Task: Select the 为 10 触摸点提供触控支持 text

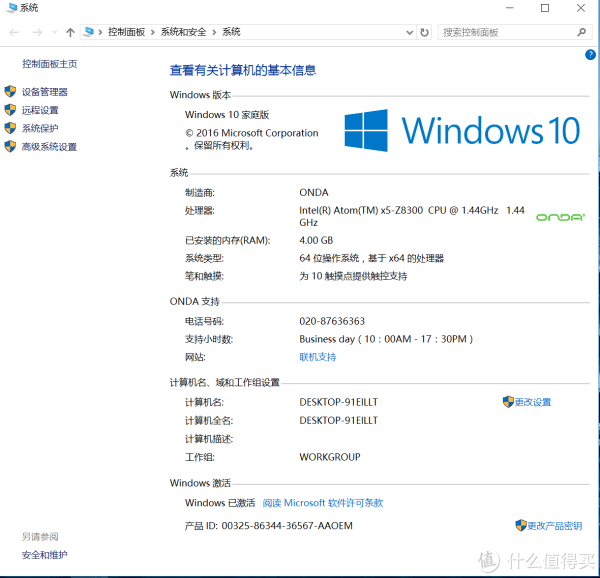Action: [353, 276]
